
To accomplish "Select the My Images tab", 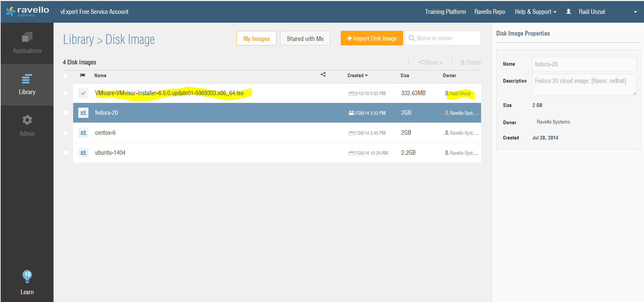I will coord(256,39).
